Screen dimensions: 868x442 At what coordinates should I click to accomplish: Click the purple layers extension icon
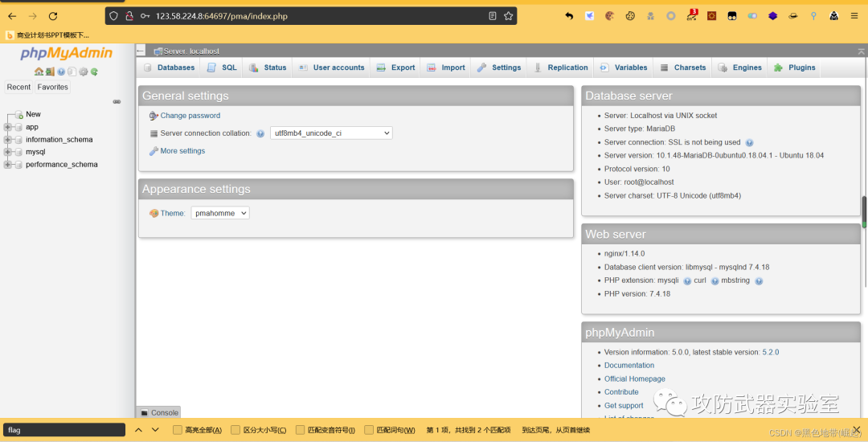[773, 16]
